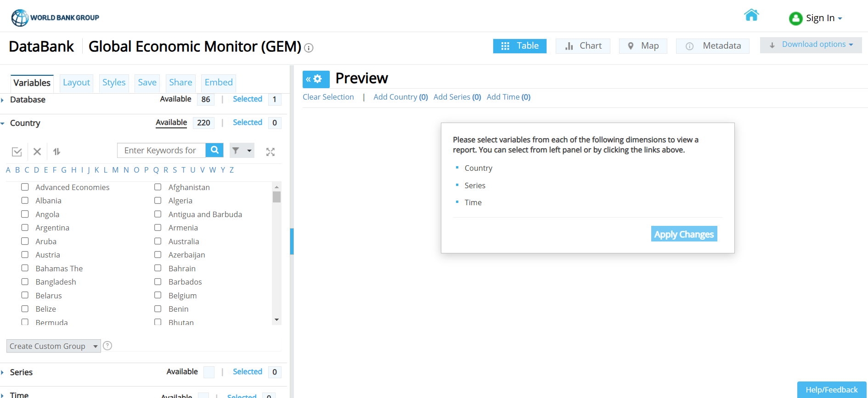
Task: Switch to Chart view
Action: [x=583, y=46]
